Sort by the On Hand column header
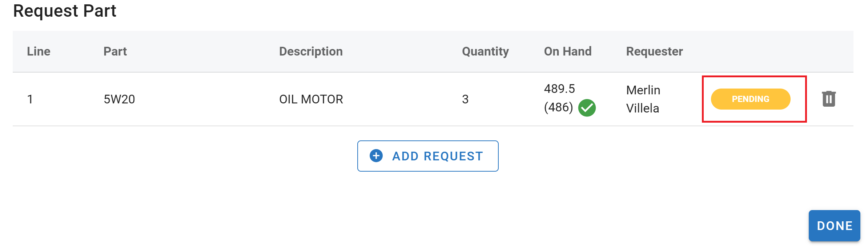This screenshot has height=246, width=868. (x=567, y=51)
